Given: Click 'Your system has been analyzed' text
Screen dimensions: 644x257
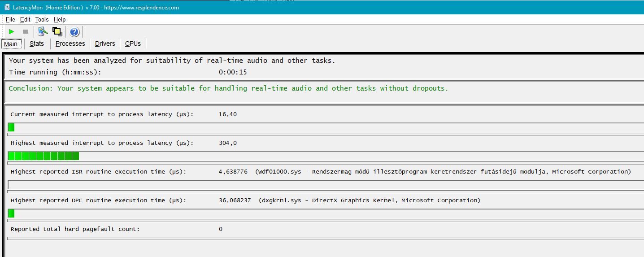Looking at the screenshot, I should [172, 61].
